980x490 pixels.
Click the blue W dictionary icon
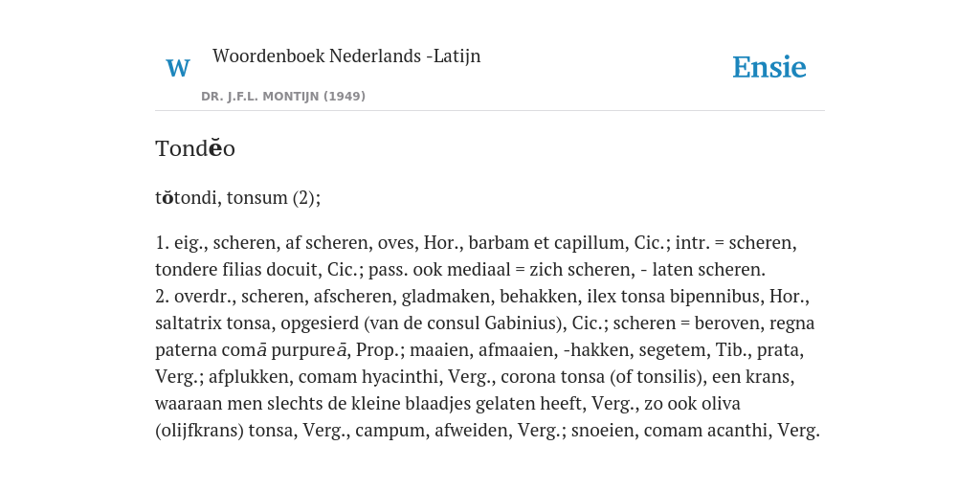[178, 68]
